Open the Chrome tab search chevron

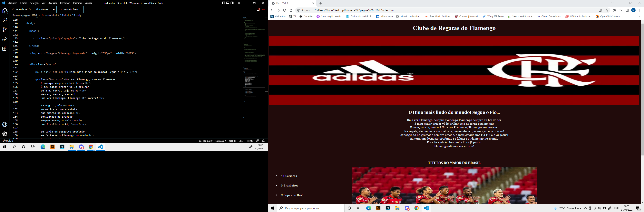point(612,3)
